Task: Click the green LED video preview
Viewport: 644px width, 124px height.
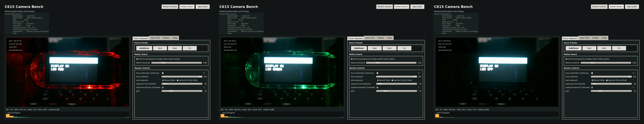Action: tap(282, 72)
